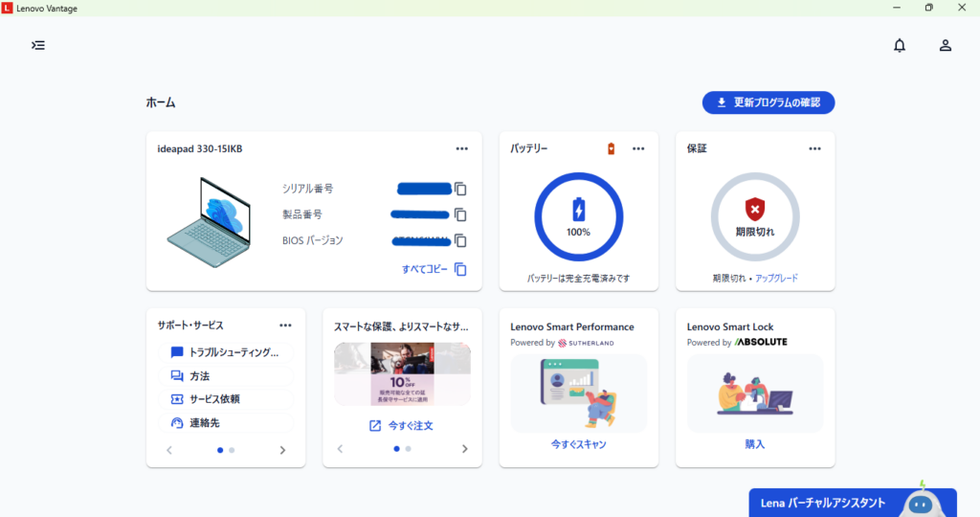Click the Lenovo Smart Performance title
Viewport: 980px width, 517px height.
coord(572,326)
